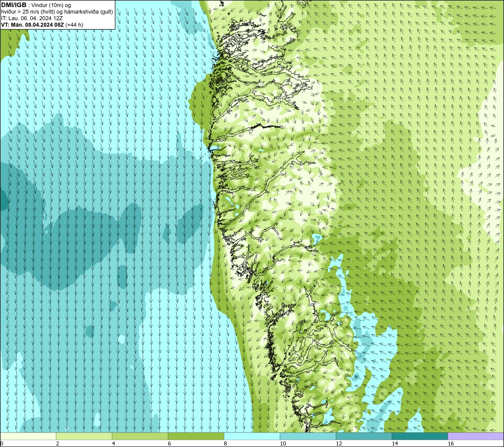Click the "DMI/IGB" title text
The height and width of the screenshot is (447, 504).
pos(14,5)
